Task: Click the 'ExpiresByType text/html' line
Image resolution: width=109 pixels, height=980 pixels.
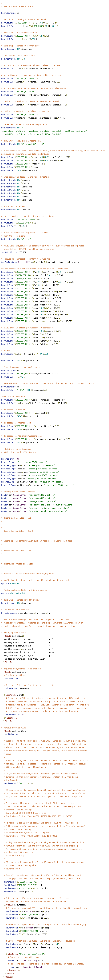Action: tap(28, 465)
